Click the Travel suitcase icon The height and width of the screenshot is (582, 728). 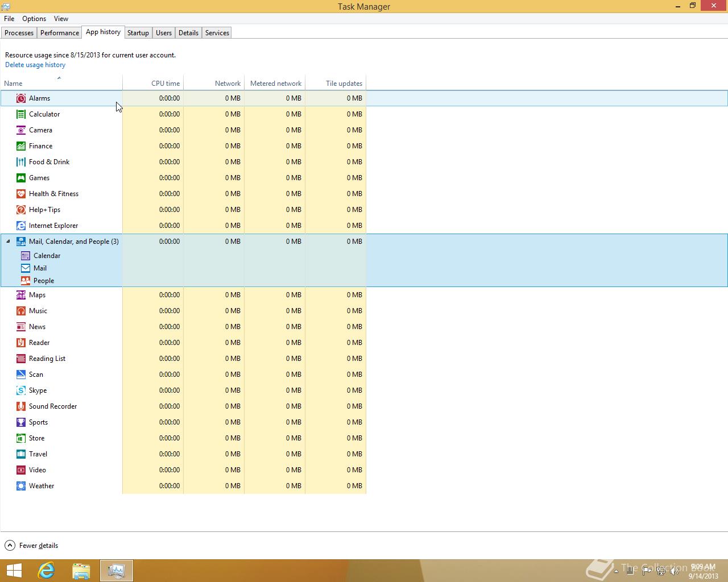[21, 454]
